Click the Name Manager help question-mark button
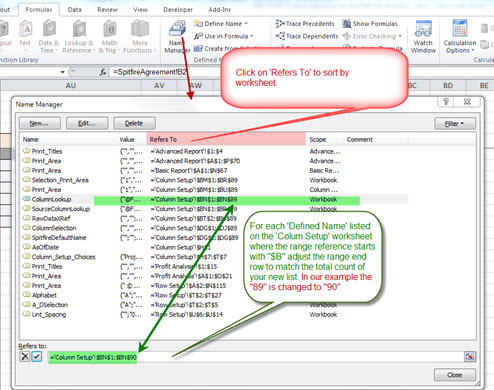This screenshot has height=390, width=494. [446, 102]
